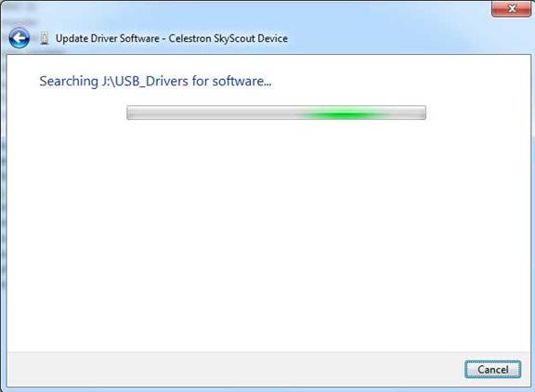Click the background window edge at far left
The width and height of the screenshot is (535, 392).
coord(3,204)
